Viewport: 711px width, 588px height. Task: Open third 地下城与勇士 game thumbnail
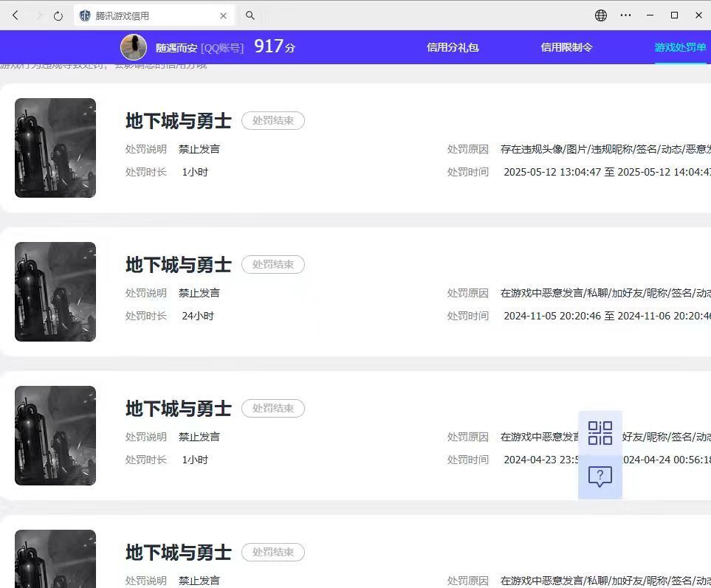tap(55, 435)
